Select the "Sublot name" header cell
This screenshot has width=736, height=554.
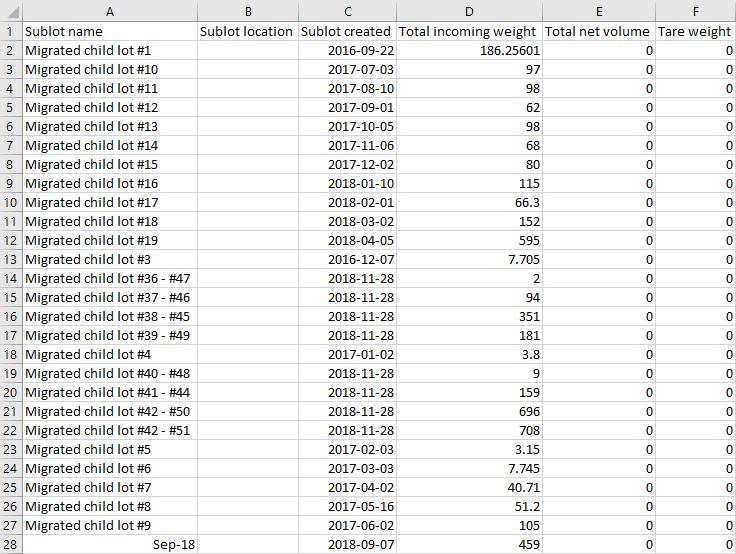tap(109, 31)
